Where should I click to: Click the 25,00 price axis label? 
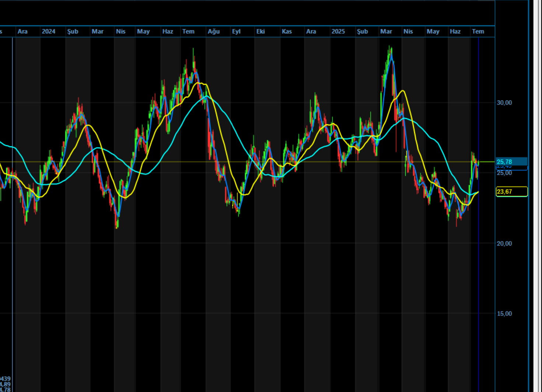point(504,173)
